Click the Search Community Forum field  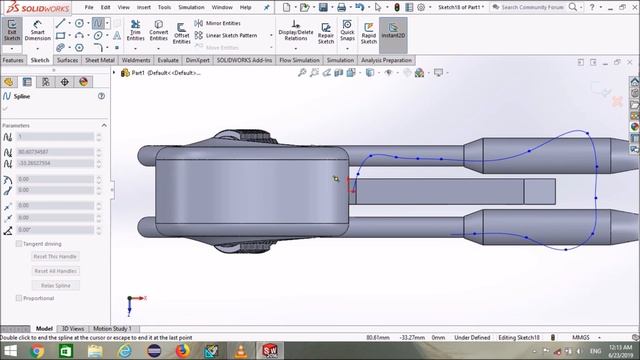click(532, 7)
